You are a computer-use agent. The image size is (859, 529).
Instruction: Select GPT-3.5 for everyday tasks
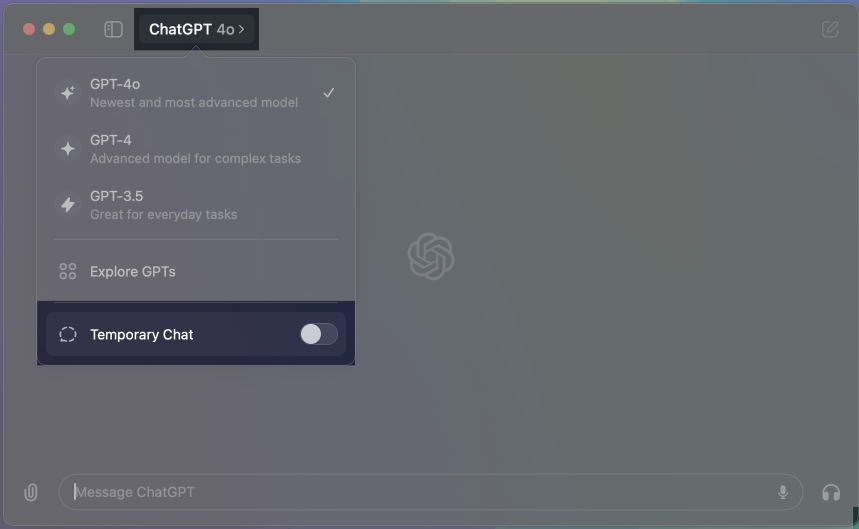[x=196, y=205]
